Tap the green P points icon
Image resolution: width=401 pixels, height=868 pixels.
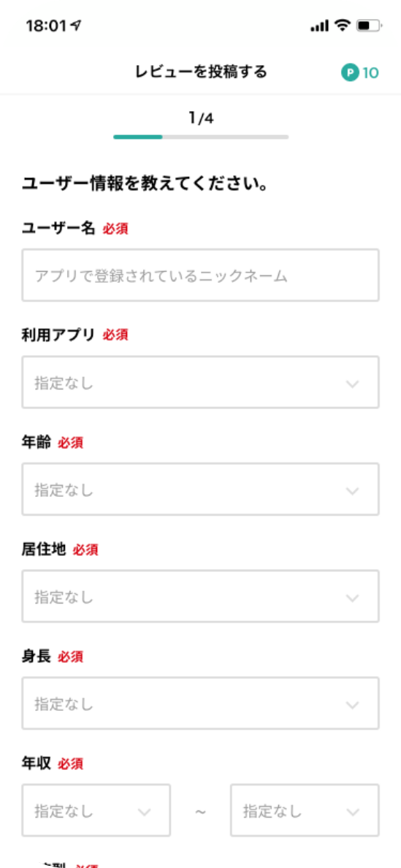click(x=350, y=72)
